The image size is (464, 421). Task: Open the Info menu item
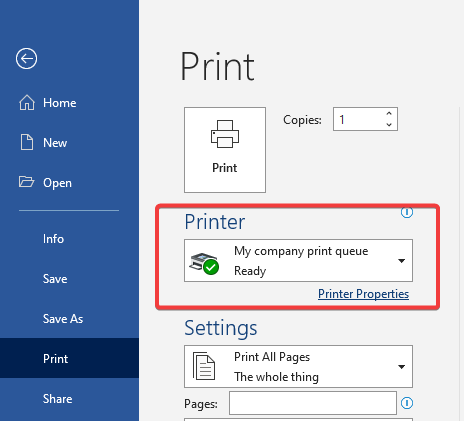click(53, 239)
